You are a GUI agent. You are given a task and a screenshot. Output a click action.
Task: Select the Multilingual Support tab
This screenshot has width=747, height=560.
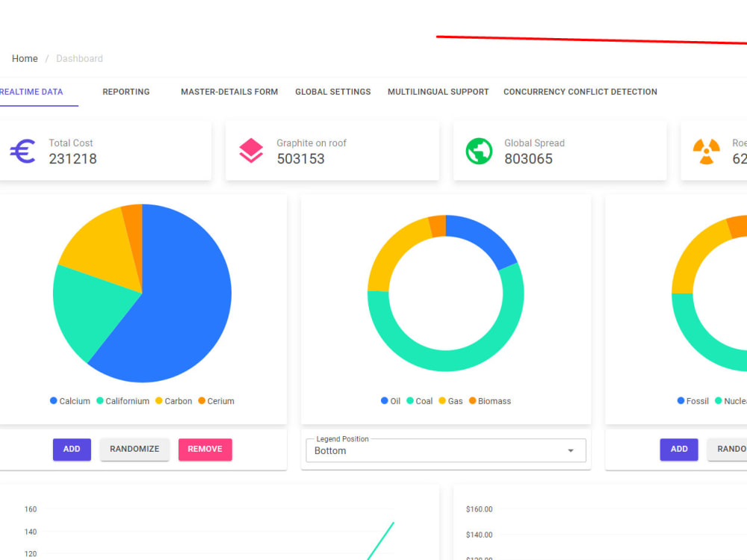(x=438, y=92)
